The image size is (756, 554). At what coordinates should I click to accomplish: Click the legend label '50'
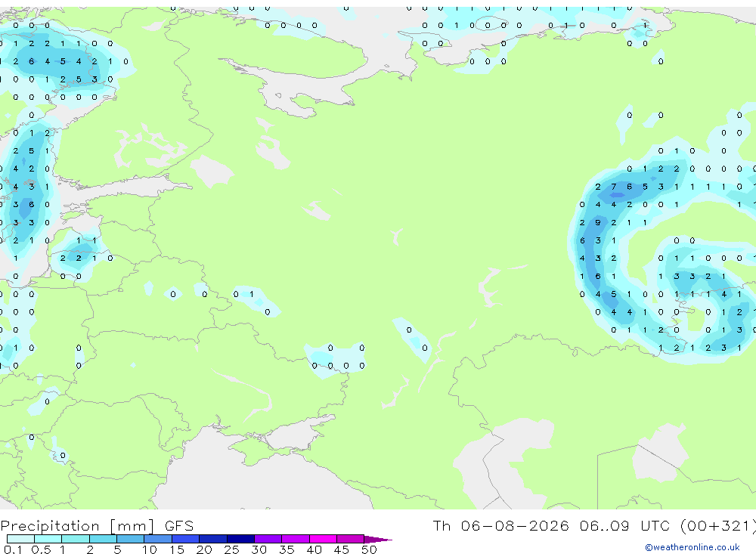(x=369, y=549)
